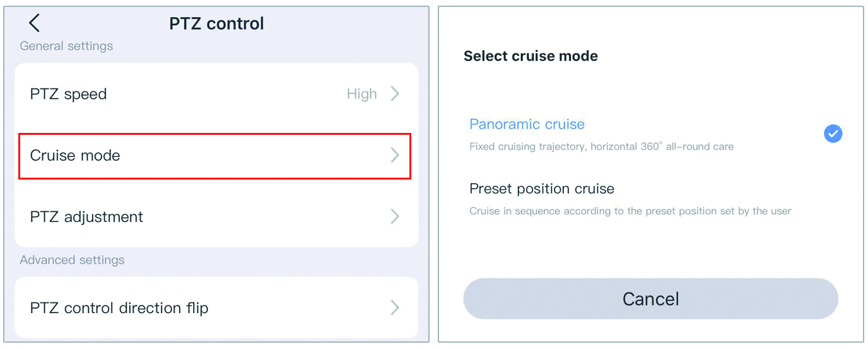Open the Cruise mode menu item
Screen dimensions: 868x349
[x=215, y=156]
